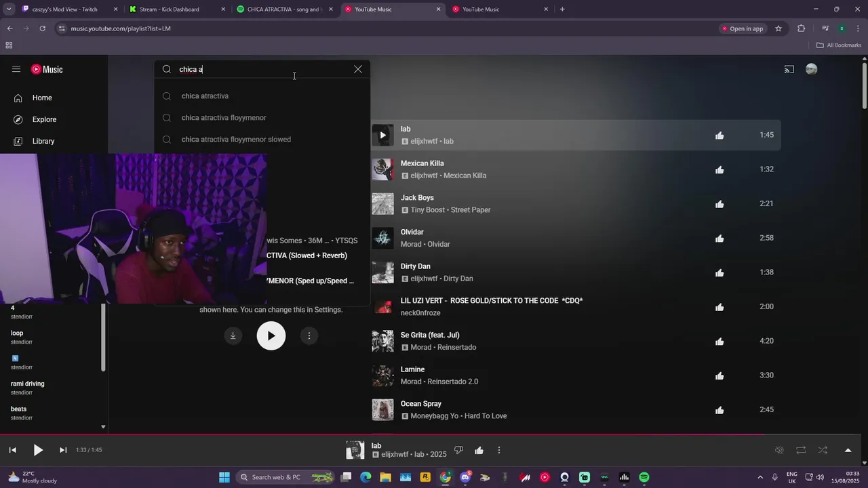
Task: Toggle like on Lamine
Action: (x=719, y=375)
